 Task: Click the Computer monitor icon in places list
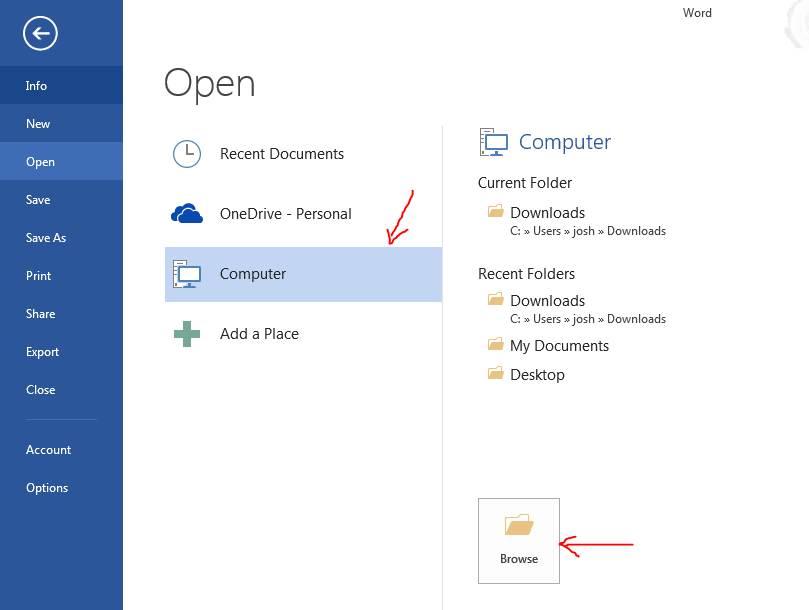click(x=187, y=274)
